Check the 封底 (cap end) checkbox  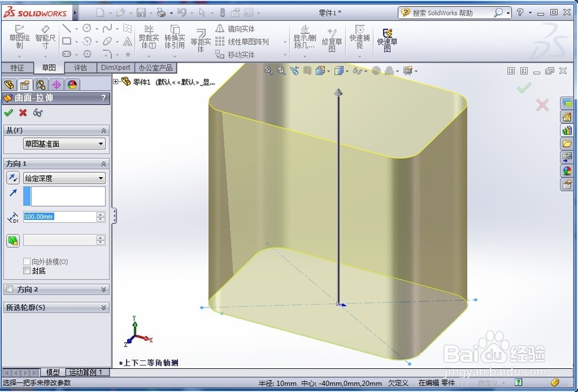tap(27, 271)
